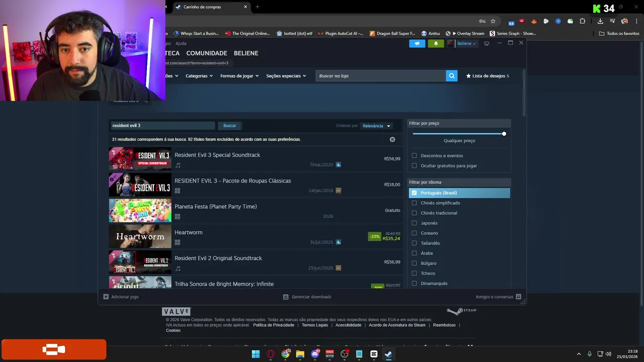Open Chrome three-dot menu
Image resolution: width=644 pixels, height=362 pixels.
[636, 21]
